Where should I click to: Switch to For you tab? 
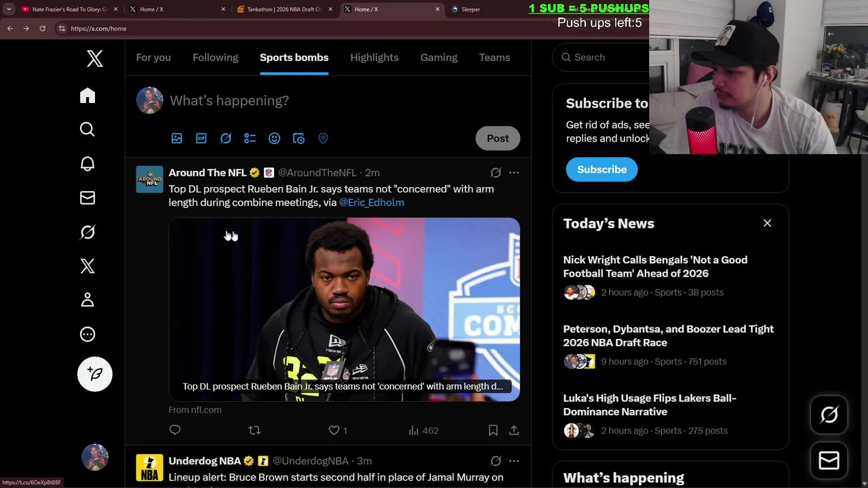153,58
